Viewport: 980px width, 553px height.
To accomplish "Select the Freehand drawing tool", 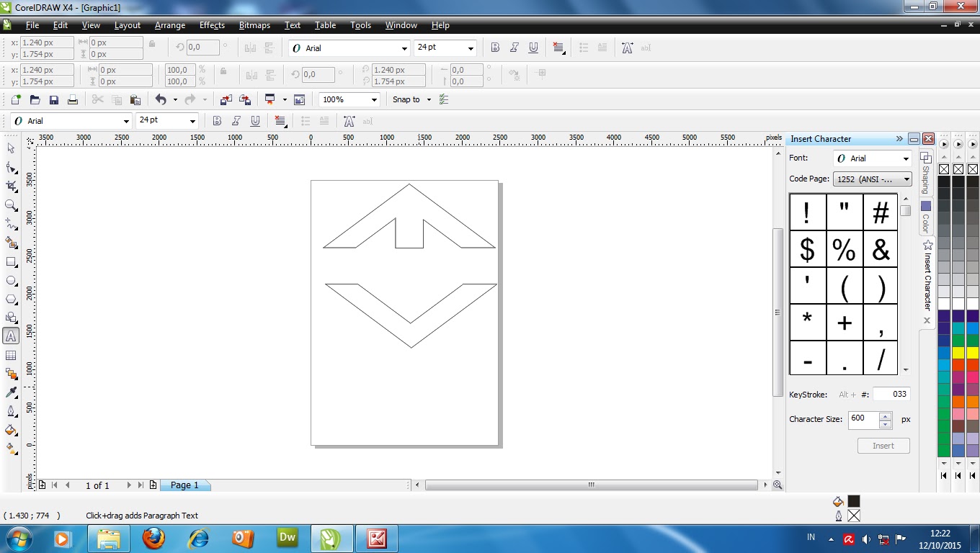I will pyautogui.click(x=11, y=223).
